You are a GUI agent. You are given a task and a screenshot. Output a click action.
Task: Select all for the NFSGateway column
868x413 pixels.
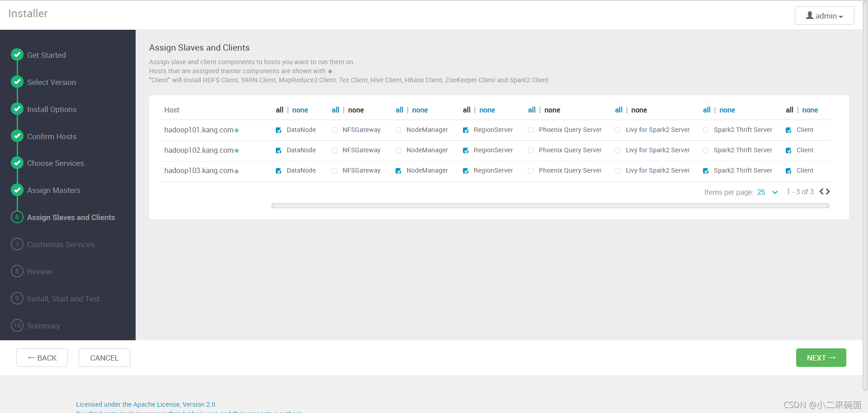(x=335, y=110)
